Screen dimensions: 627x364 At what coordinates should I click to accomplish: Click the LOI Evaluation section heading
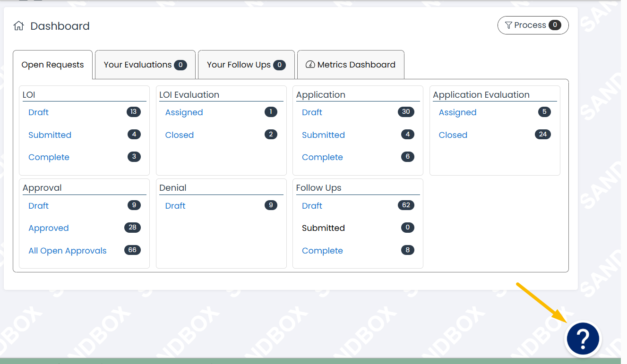pyautogui.click(x=189, y=95)
